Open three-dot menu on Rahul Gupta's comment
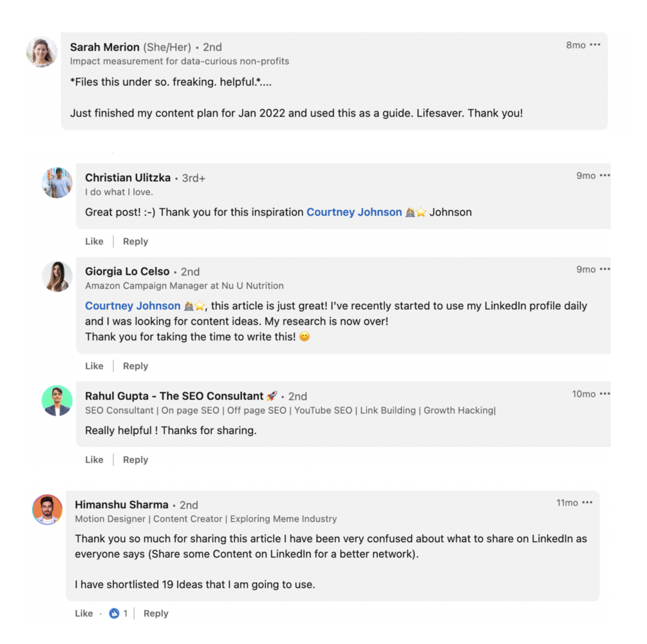This screenshot has height=644, width=647. click(x=605, y=394)
